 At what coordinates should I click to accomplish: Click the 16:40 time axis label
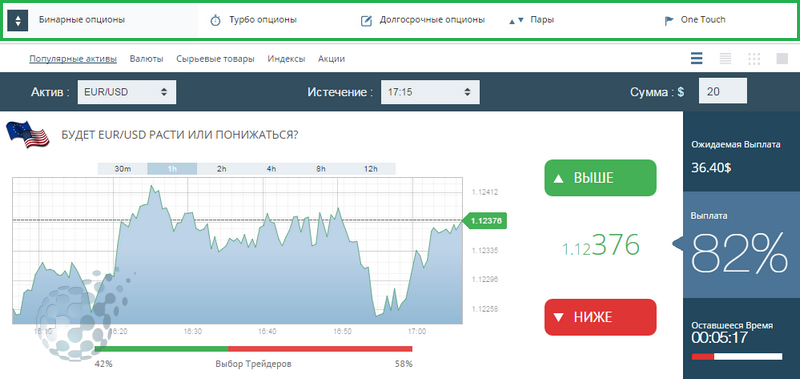(267, 332)
